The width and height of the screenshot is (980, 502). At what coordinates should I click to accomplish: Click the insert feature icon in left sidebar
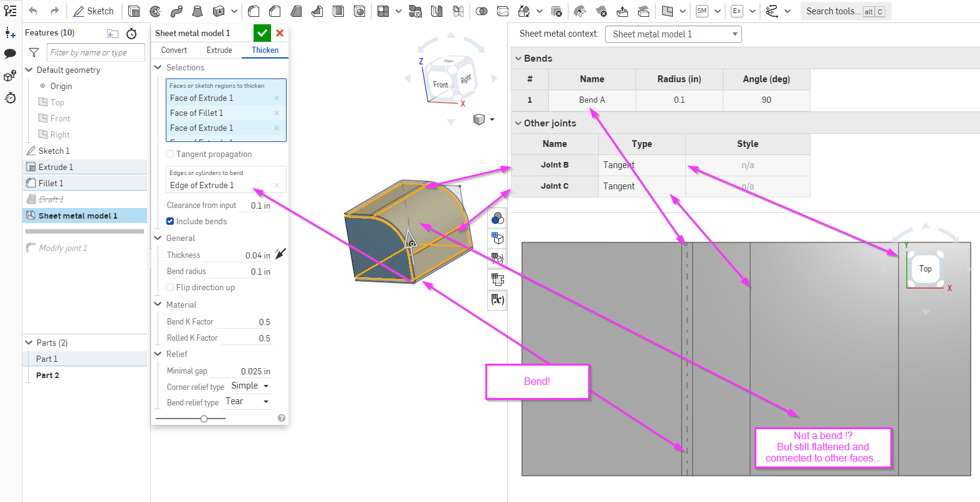pyautogui.click(x=10, y=33)
